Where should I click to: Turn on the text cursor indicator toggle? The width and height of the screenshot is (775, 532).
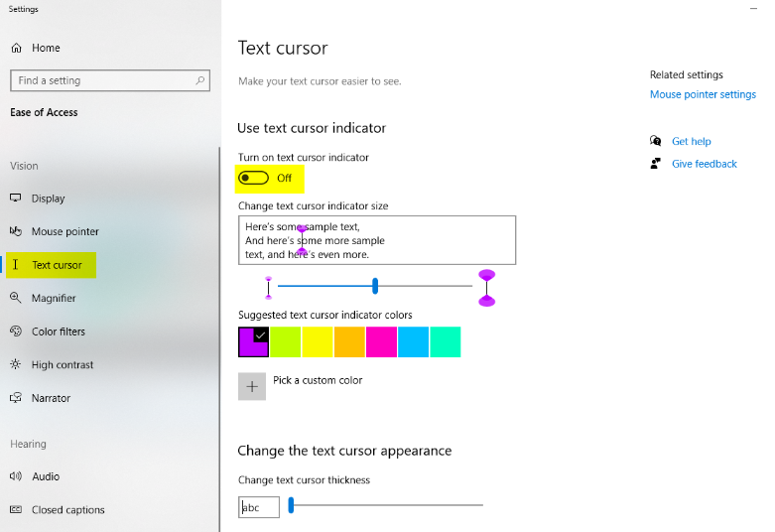point(254,178)
